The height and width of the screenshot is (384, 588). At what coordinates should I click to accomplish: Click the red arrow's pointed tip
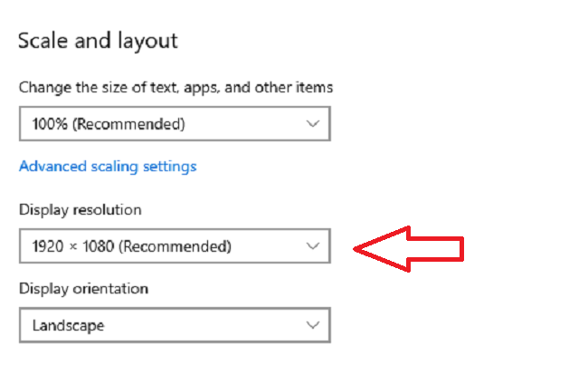[x=358, y=246]
